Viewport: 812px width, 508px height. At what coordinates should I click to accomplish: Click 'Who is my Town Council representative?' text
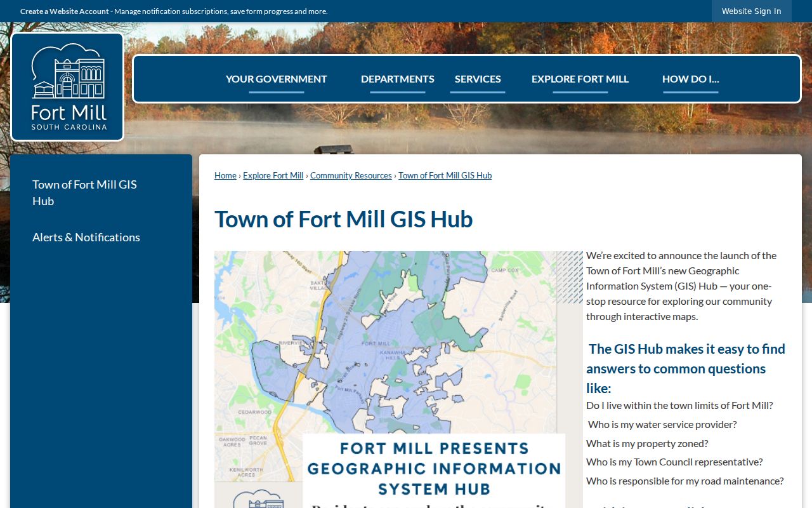[x=674, y=462]
